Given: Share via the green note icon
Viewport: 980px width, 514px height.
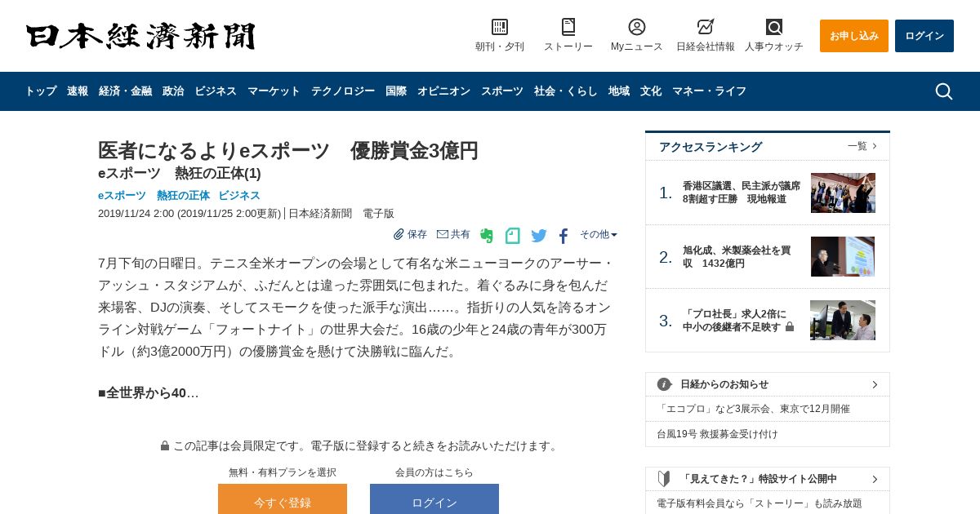Looking at the screenshot, I should coord(513,236).
